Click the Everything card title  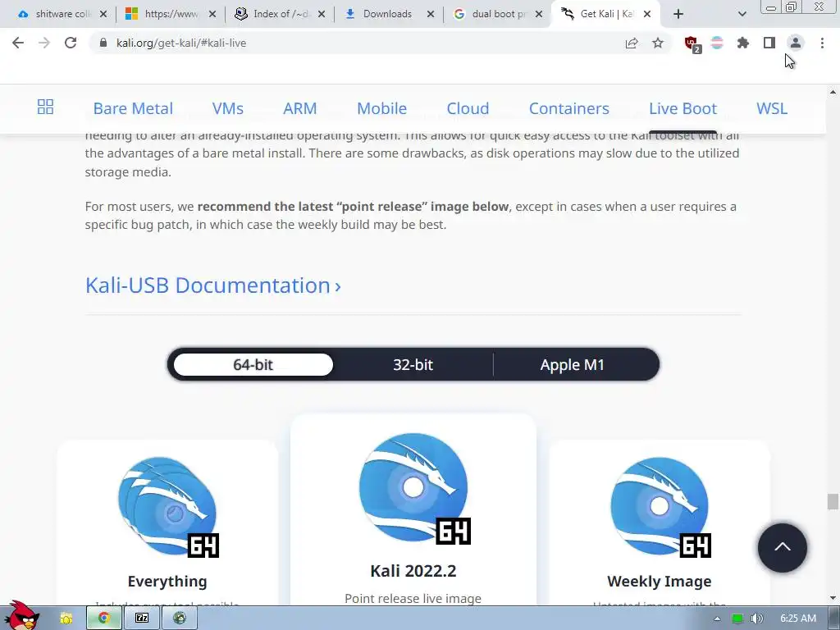tap(167, 582)
